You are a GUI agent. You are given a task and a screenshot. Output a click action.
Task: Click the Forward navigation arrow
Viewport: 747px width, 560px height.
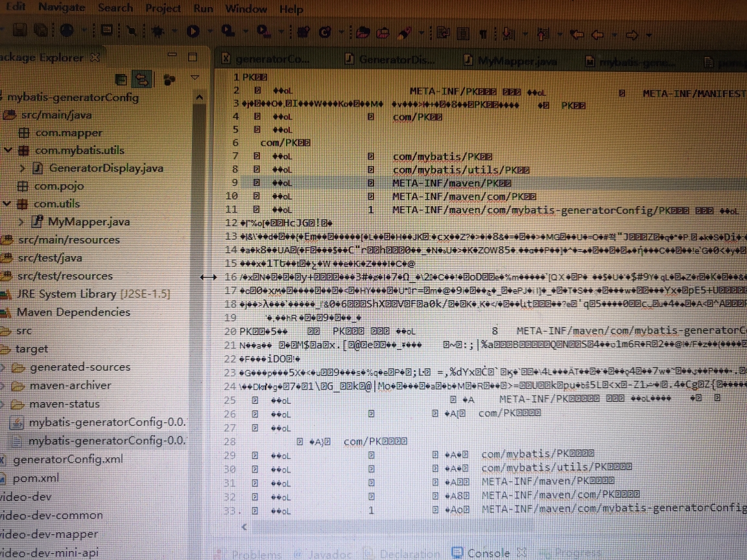[632, 35]
